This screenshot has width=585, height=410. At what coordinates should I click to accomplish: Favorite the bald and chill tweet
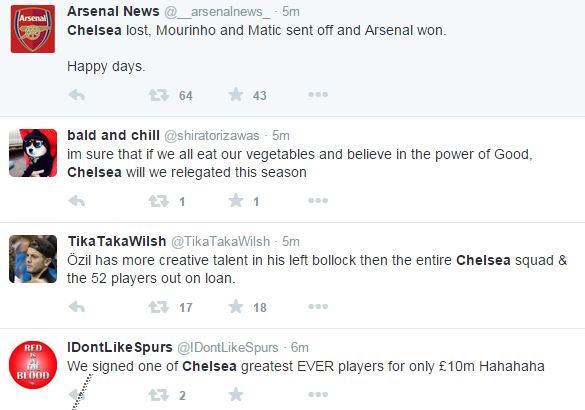pos(236,201)
